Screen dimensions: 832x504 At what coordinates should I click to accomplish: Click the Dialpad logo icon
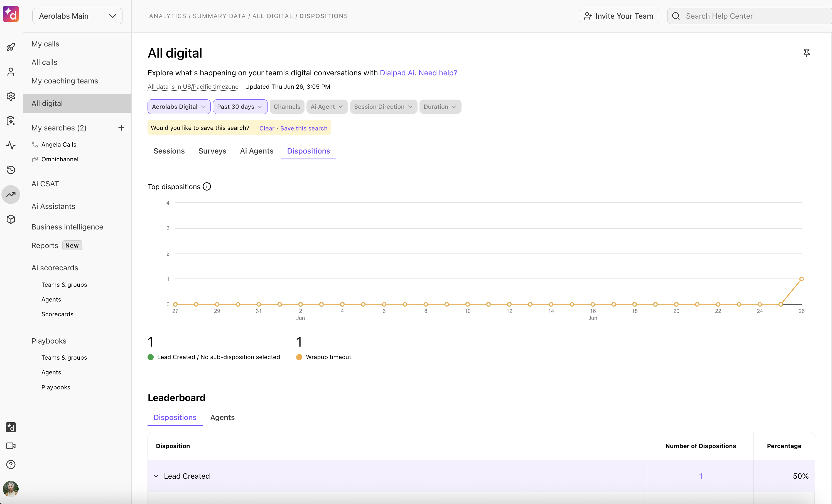[11, 14]
